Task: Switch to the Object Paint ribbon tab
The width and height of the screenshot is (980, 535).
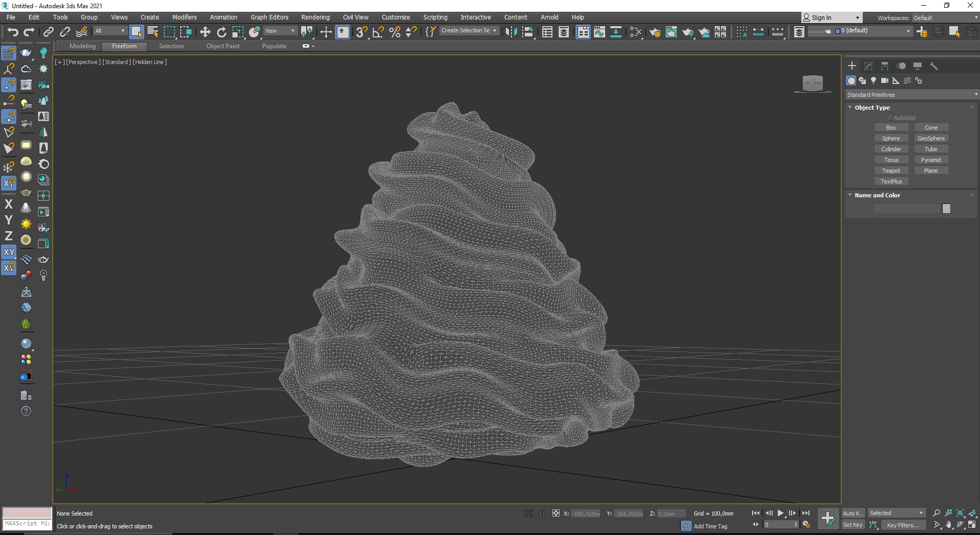Action: 223,46
